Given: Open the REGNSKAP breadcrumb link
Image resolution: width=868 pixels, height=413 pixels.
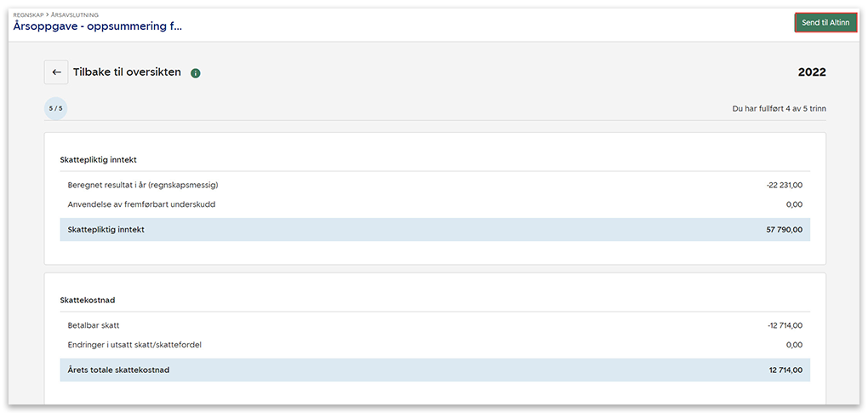Looking at the screenshot, I should pos(28,15).
